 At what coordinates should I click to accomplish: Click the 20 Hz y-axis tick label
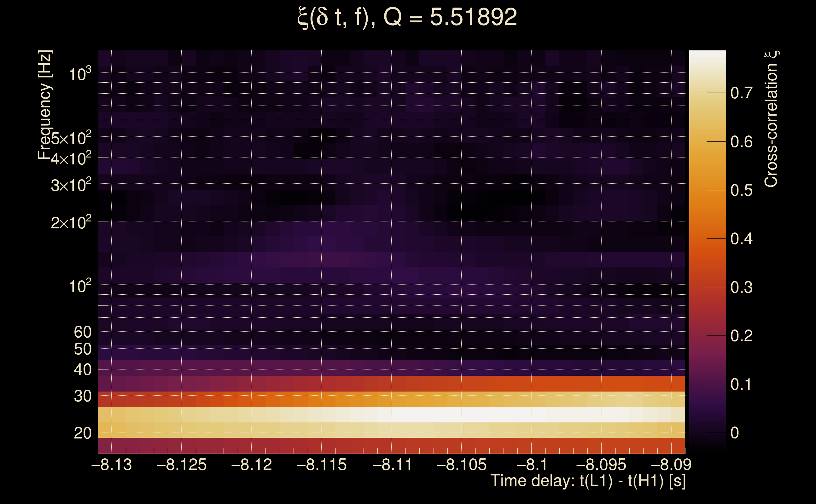tap(82, 433)
